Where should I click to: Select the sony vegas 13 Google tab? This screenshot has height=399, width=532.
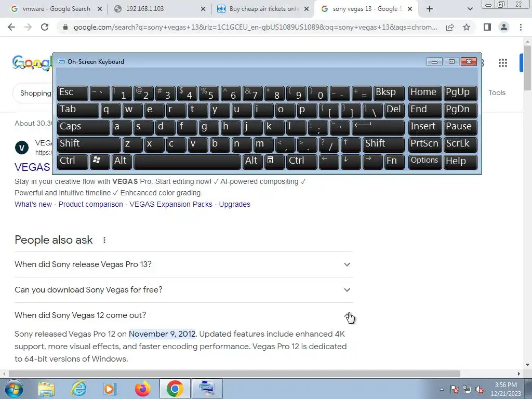tap(366, 9)
